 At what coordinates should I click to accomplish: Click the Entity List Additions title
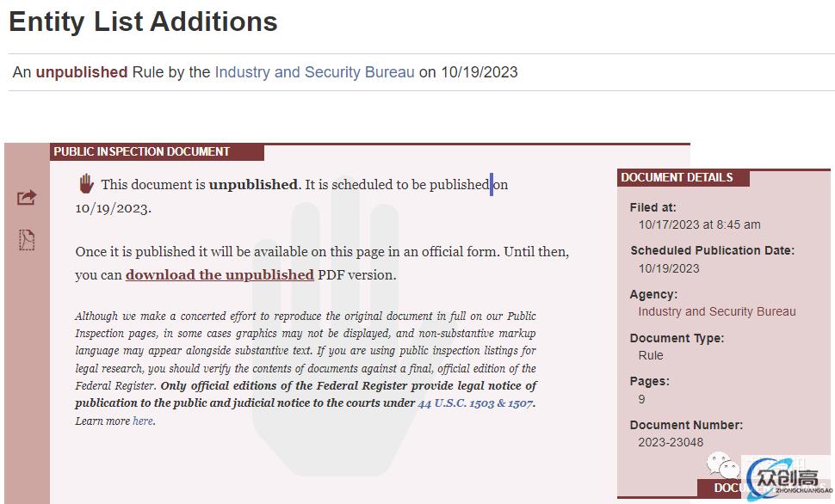click(x=143, y=22)
